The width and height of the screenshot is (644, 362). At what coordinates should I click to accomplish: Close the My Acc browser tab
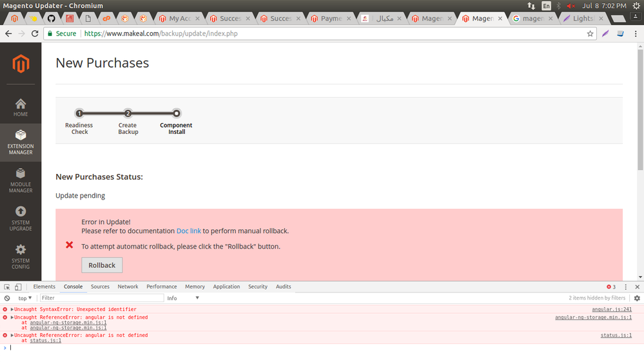coord(197,19)
